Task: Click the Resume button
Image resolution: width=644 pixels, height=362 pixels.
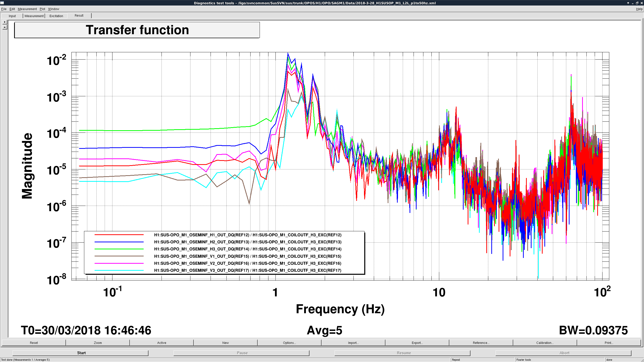Action: (x=402, y=353)
